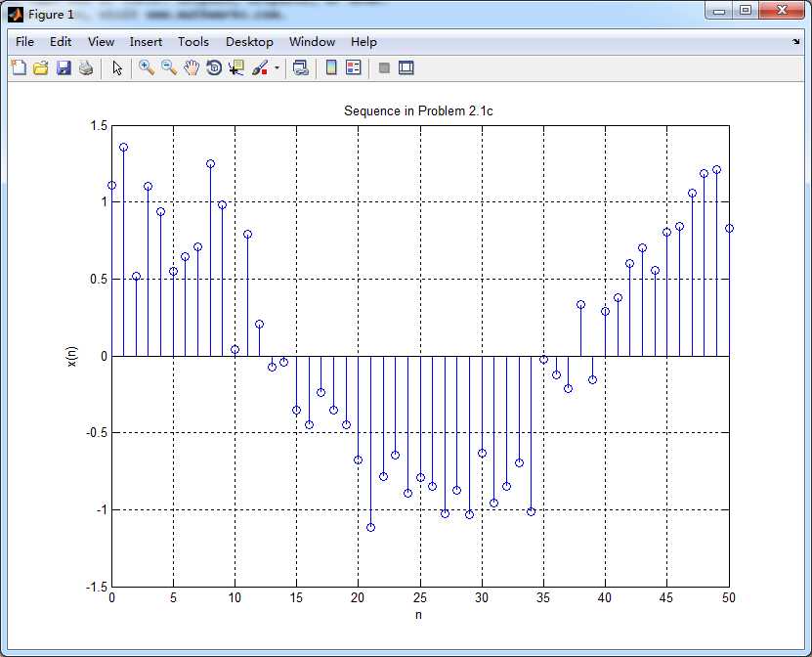Screen dimensions: 812x657
Task: Dock the figure using the corner arrow
Action: click(796, 41)
